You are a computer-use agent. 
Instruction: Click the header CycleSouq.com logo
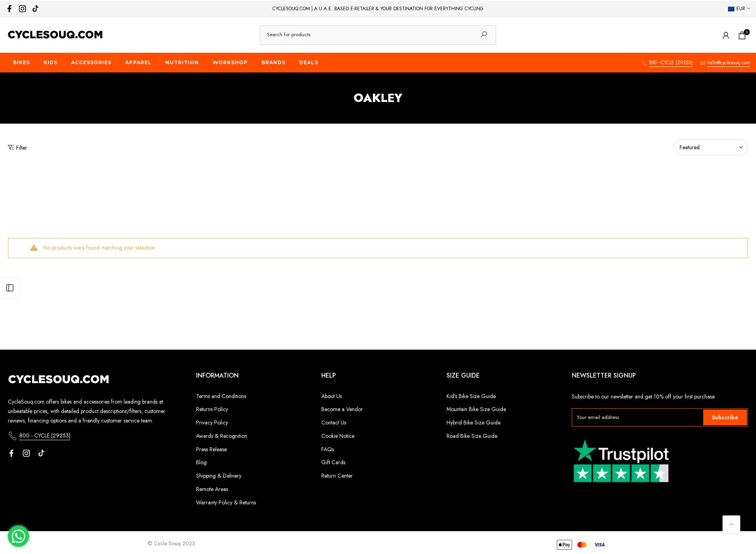[x=55, y=35]
